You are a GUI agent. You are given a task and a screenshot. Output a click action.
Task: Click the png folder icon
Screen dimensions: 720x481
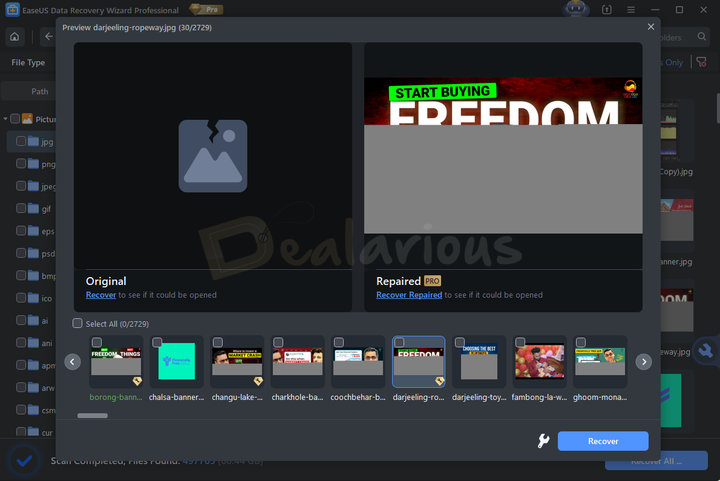[x=33, y=163]
